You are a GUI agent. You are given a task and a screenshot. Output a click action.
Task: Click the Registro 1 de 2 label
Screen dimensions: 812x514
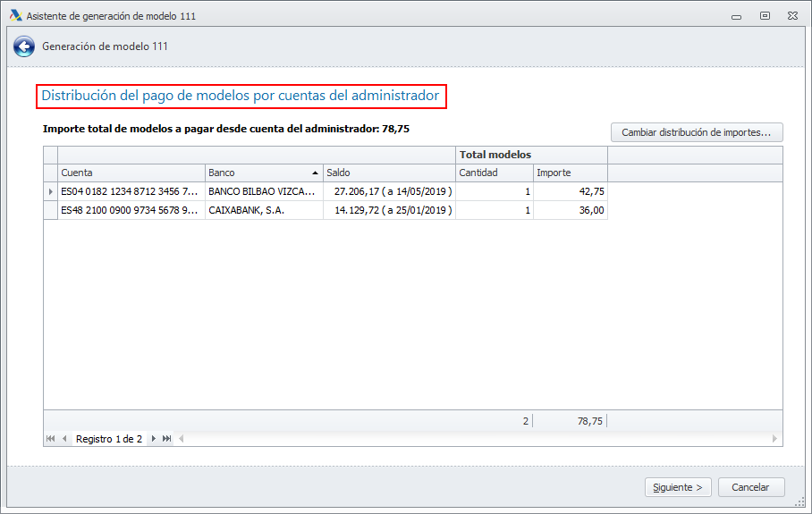109,439
